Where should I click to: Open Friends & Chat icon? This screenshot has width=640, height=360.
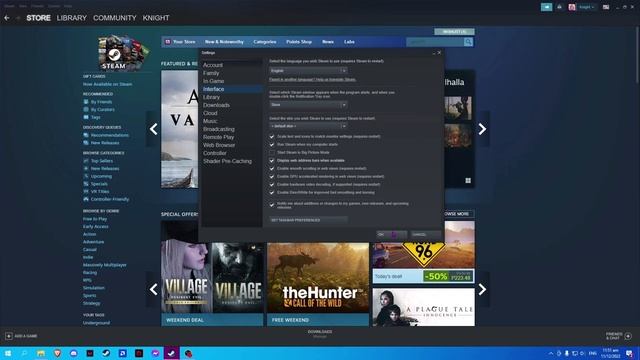point(628,336)
